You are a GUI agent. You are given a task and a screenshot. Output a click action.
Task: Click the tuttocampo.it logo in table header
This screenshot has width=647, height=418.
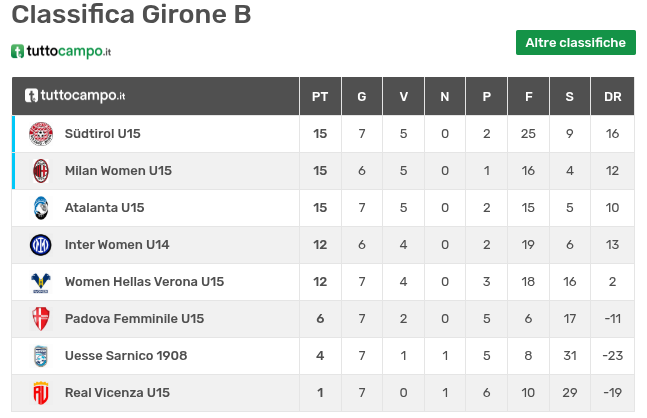75,96
